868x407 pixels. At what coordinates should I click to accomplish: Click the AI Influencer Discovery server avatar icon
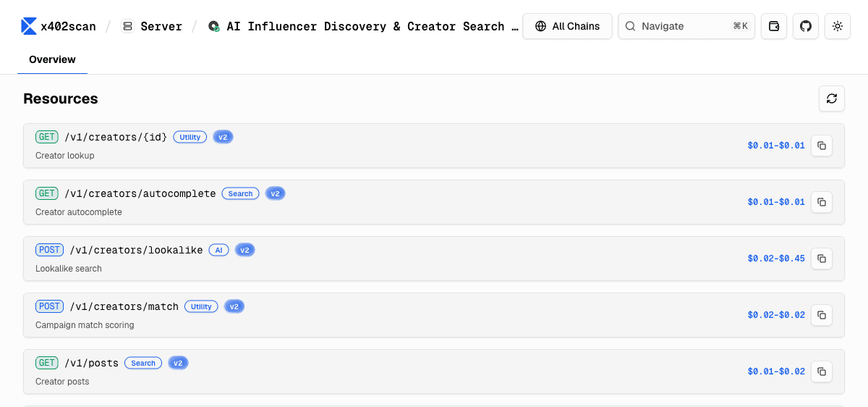coord(213,26)
